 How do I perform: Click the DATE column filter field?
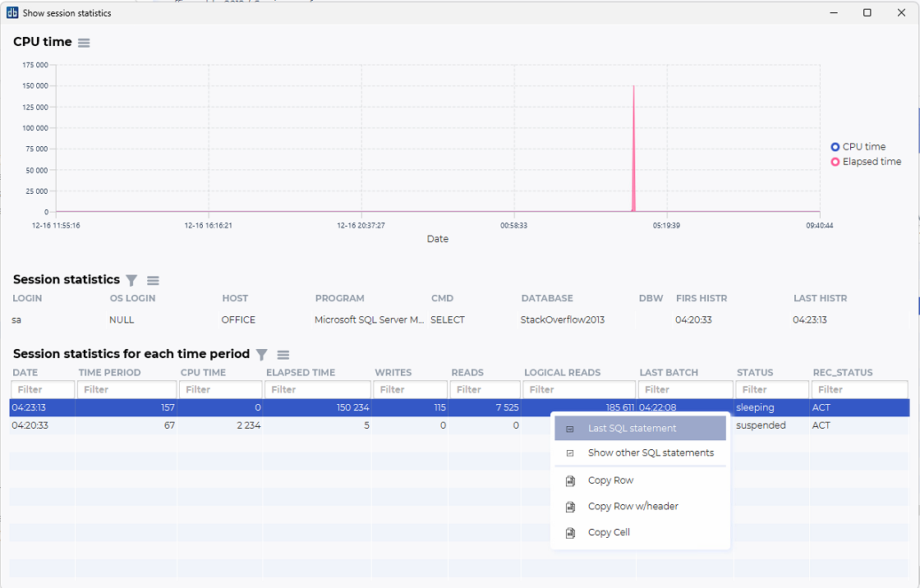(x=43, y=389)
